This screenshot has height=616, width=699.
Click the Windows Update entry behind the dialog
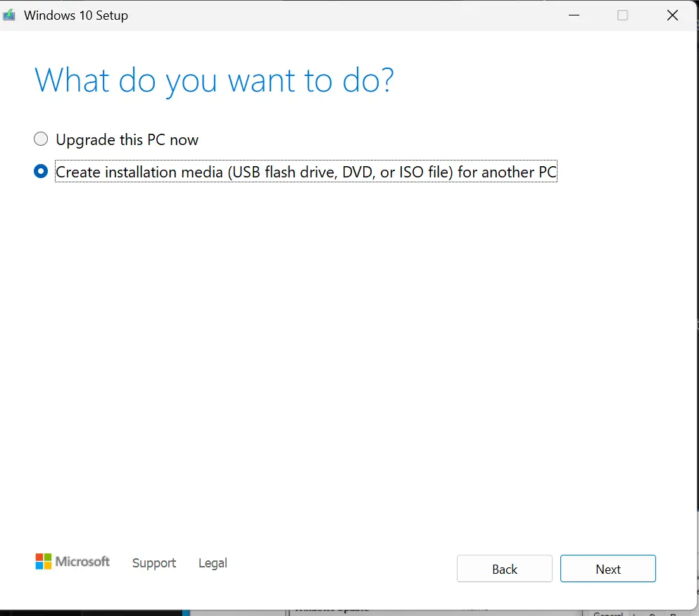click(331, 611)
